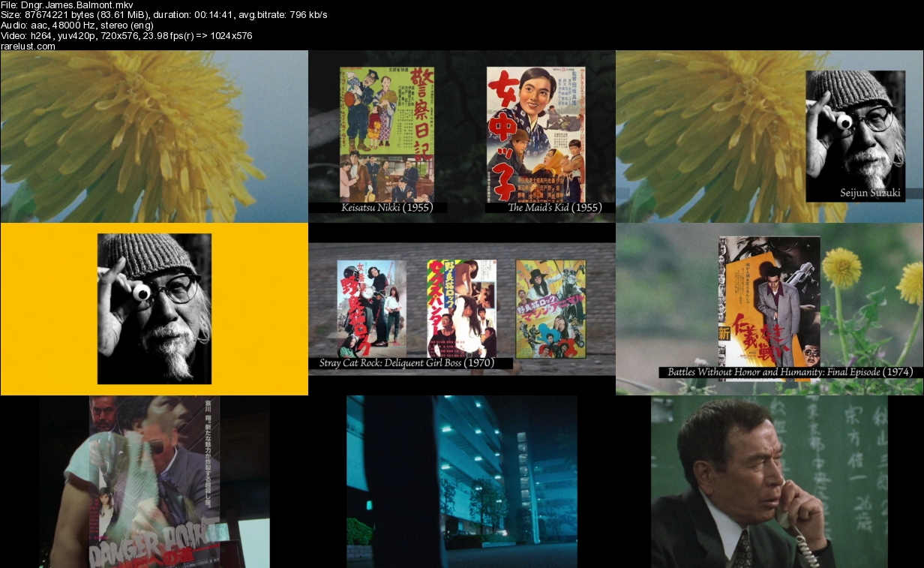The image size is (924, 568).
Task: Select the blue nighttime building frame
Action: 462,482
